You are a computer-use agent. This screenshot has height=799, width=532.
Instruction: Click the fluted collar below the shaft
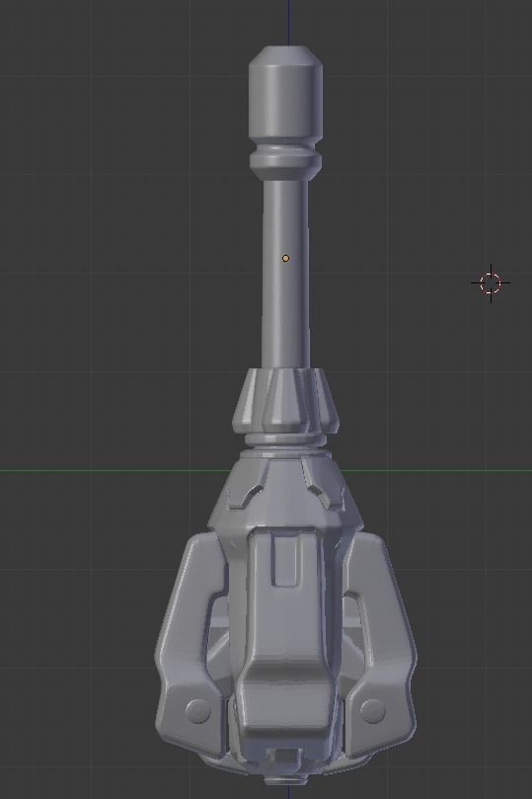(285, 401)
